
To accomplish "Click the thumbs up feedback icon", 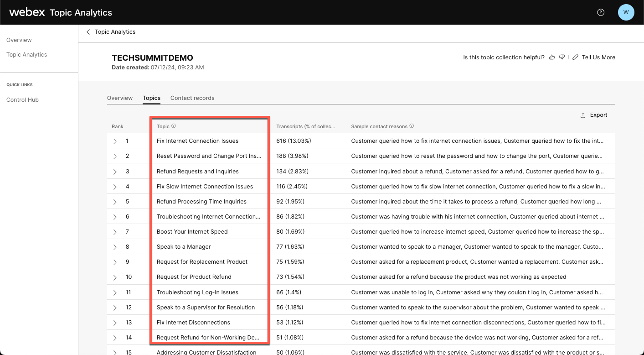I will [552, 57].
